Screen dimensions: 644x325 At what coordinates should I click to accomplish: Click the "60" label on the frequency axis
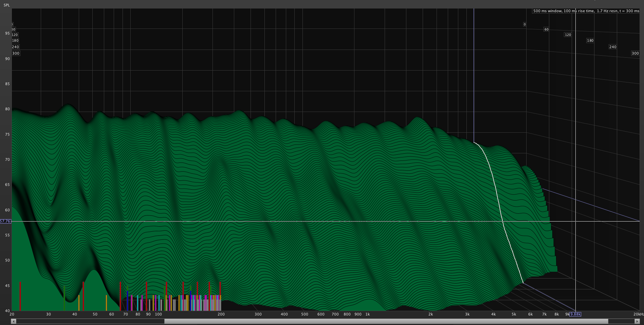(112, 314)
